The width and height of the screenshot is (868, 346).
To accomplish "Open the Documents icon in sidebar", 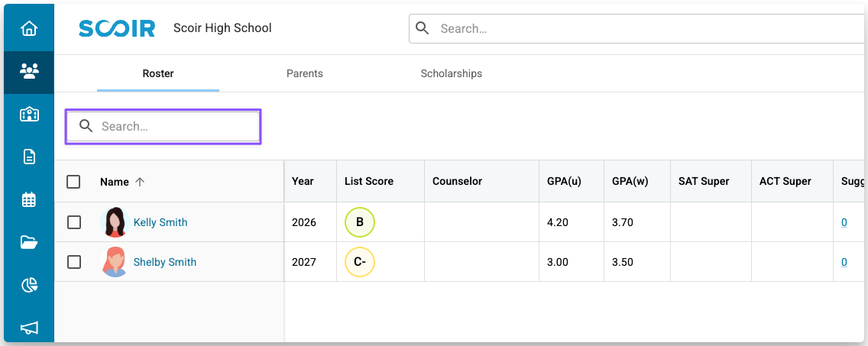I will (29, 157).
